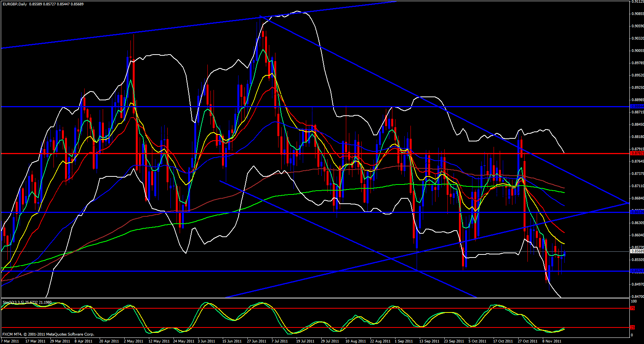Click the current price label 0.8568
644x344 pixels.
click(637, 251)
